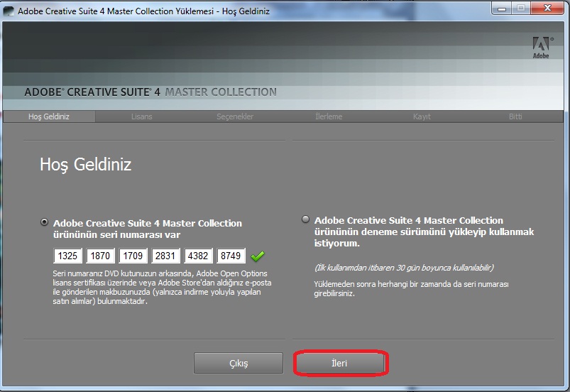Click the serial field containing 1709

pos(133,256)
